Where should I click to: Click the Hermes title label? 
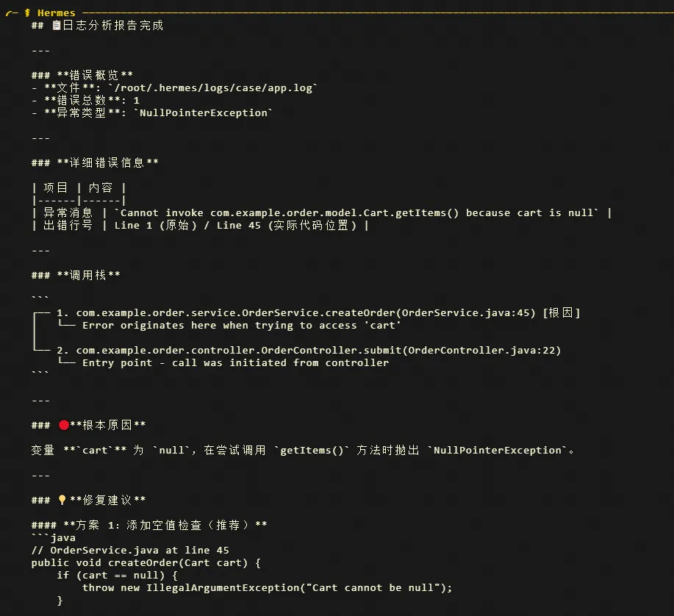point(56,12)
